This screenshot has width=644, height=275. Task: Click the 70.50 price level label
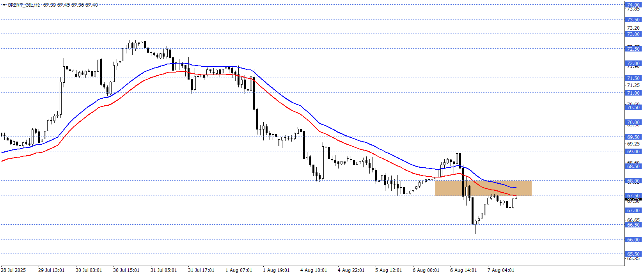click(633, 107)
